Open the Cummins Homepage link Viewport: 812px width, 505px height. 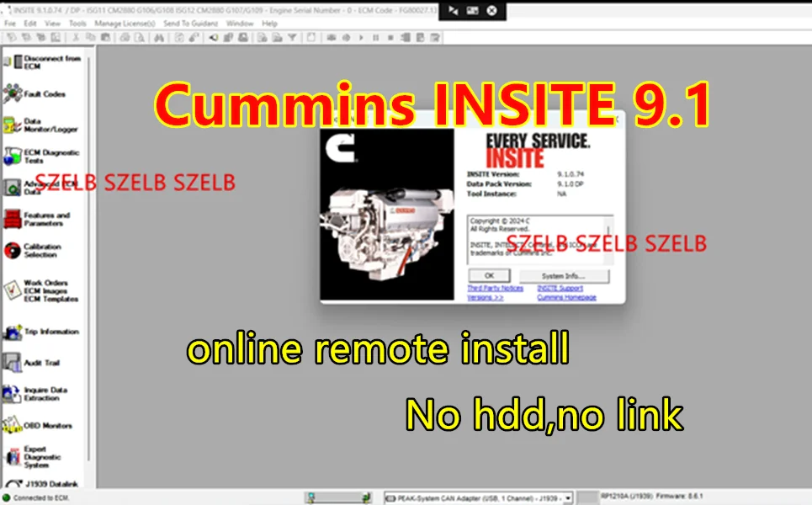(x=566, y=297)
